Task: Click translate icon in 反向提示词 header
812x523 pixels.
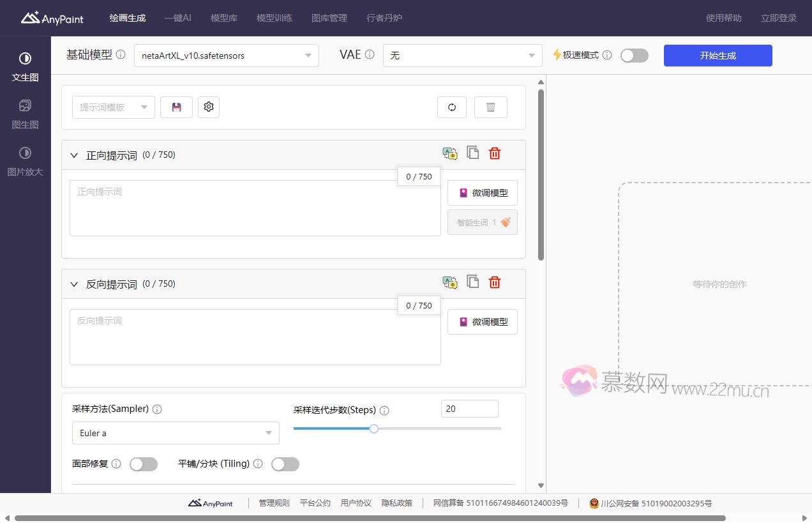Action: (x=450, y=282)
